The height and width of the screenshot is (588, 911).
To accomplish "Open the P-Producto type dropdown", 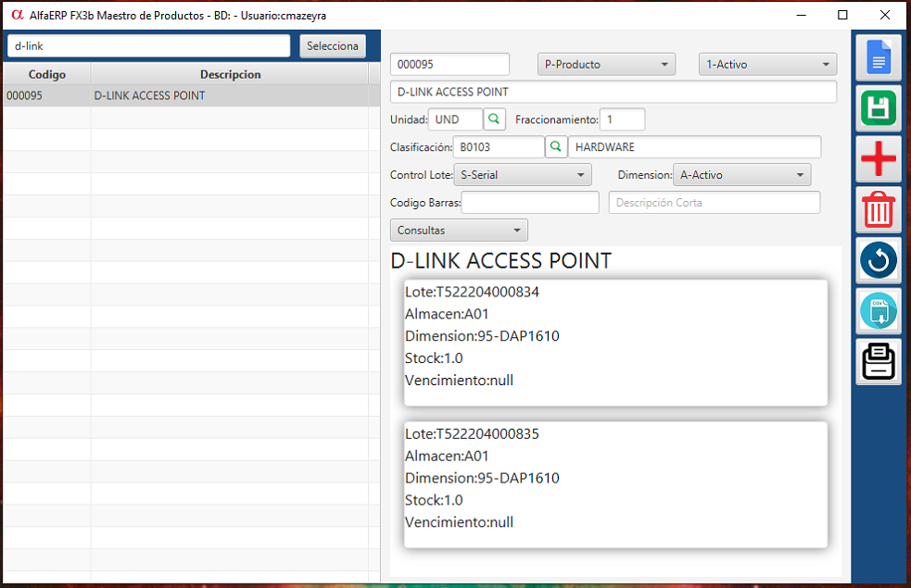I will 606,65.
